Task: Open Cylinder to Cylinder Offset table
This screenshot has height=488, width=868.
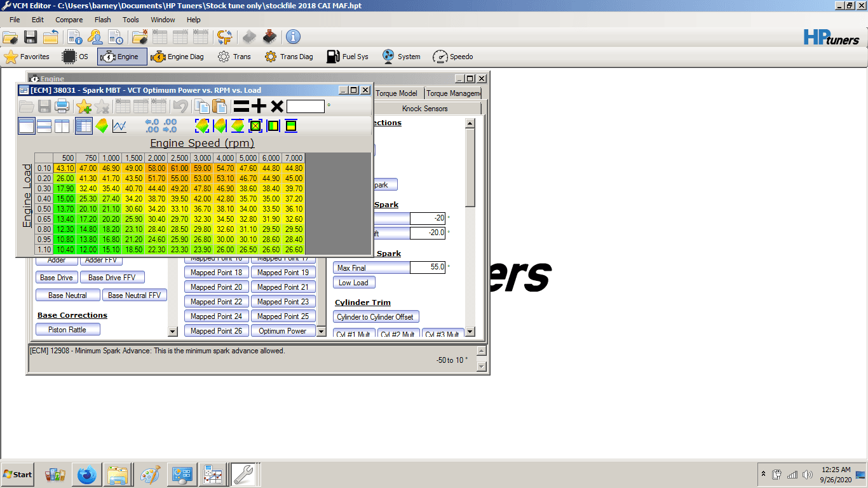Action: click(376, 317)
